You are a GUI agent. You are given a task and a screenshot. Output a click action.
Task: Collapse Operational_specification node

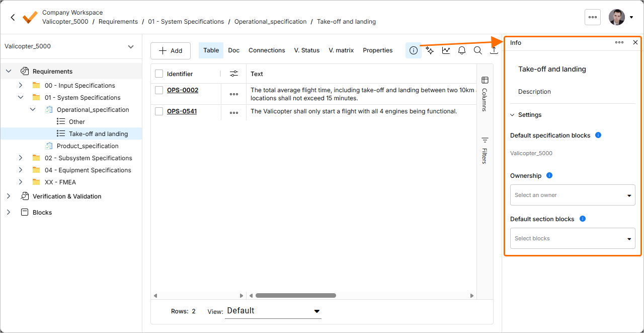(33, 109)
